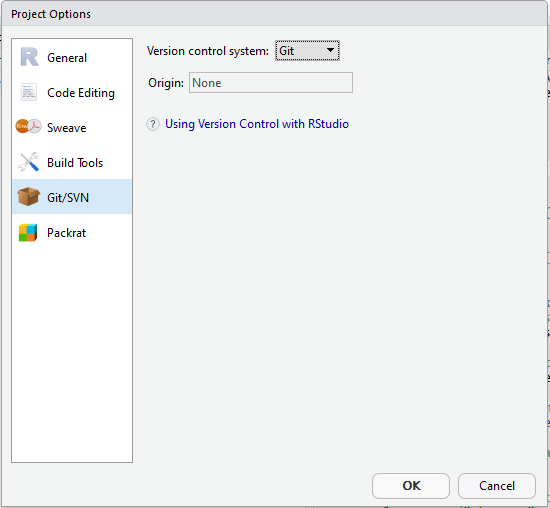Image resolution: width=550 pixels, height=508 pixels.
Task: Switch to the General options section
Action: click(67, 58)
